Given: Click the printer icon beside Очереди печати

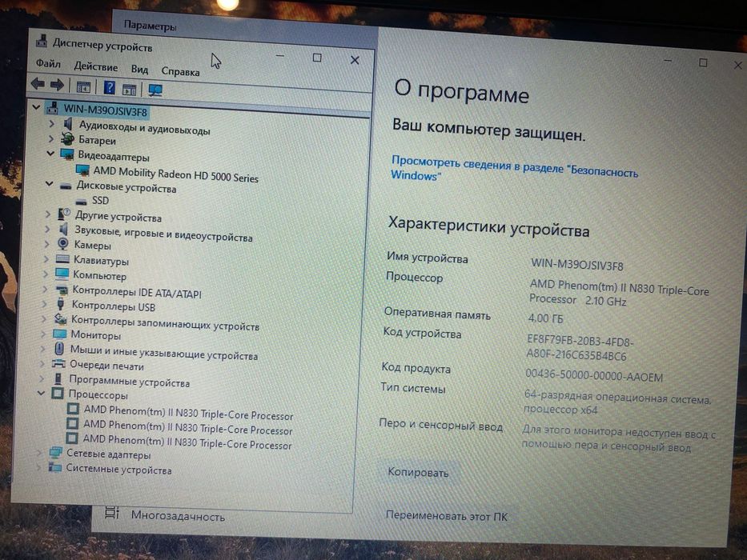Looking at the screenshot, I should [58, 364].
